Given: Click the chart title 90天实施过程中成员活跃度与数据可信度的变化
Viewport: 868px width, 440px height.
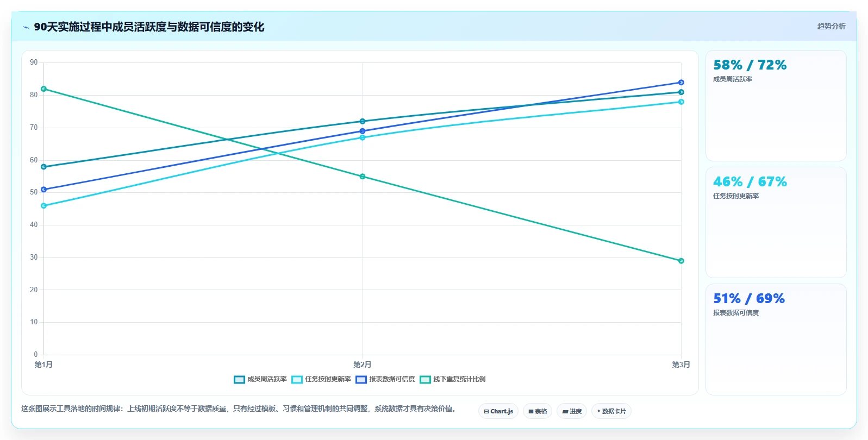Looking at the screenshot, I should point(149,27).
